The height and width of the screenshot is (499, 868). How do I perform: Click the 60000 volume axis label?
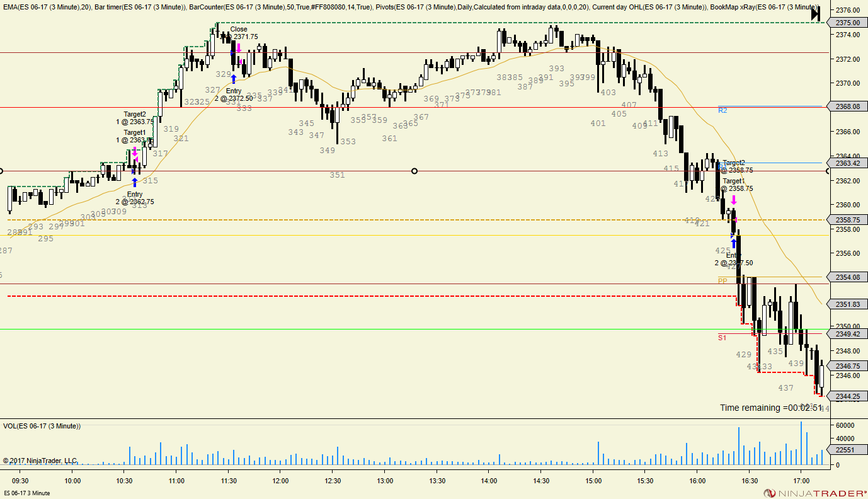[x=845, y=426]
